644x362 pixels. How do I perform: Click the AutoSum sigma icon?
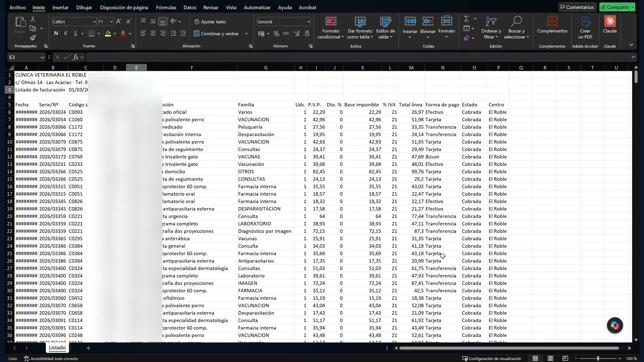(x=467, y=19)
